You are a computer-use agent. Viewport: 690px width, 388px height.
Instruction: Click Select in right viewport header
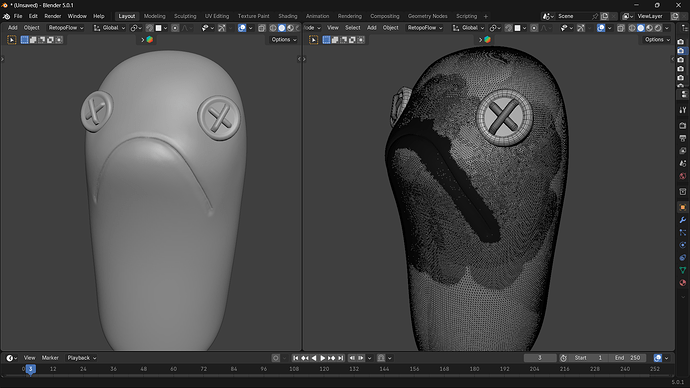tap(352, 28)
